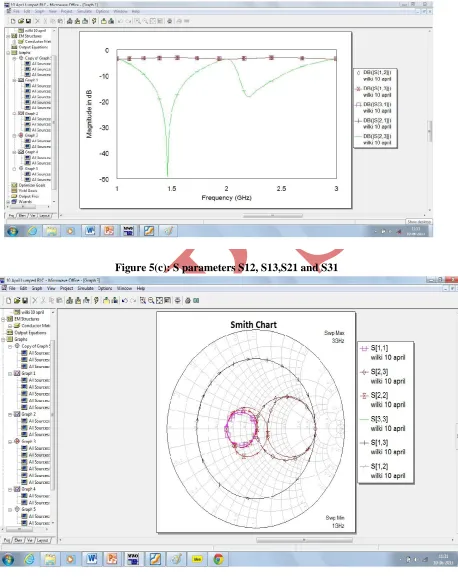Open Internet Explorer from the Smith Chart screen's taskbar

pos(29,559)
